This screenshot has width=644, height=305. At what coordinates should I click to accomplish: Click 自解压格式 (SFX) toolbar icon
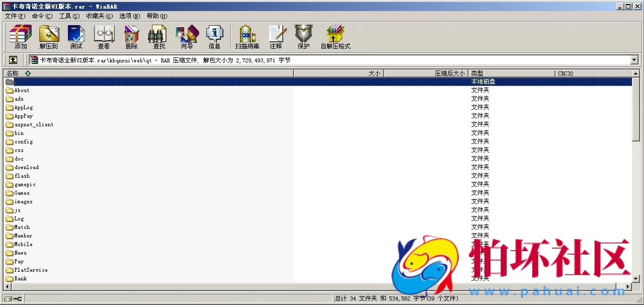[335, 37]
